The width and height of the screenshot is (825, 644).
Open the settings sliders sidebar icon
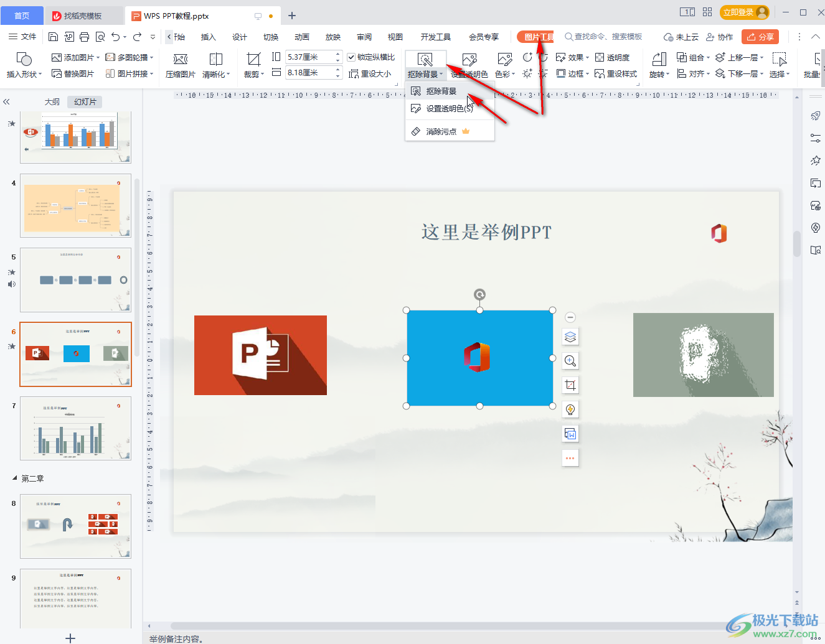pos(815,138)
